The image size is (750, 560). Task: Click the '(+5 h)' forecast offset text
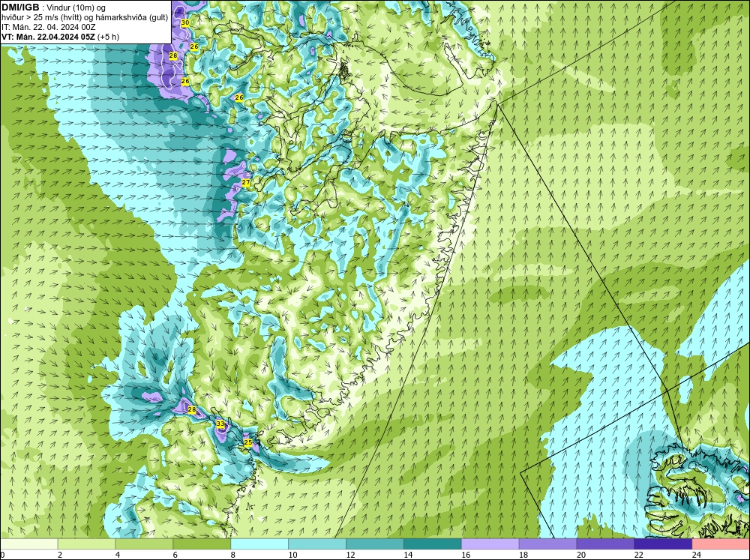(108, 37)
